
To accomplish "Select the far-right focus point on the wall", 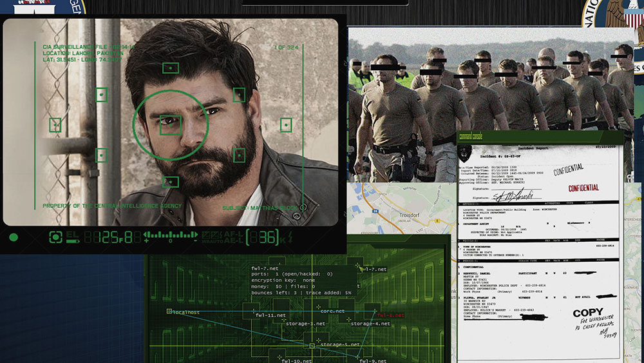I will coord(287,125).
